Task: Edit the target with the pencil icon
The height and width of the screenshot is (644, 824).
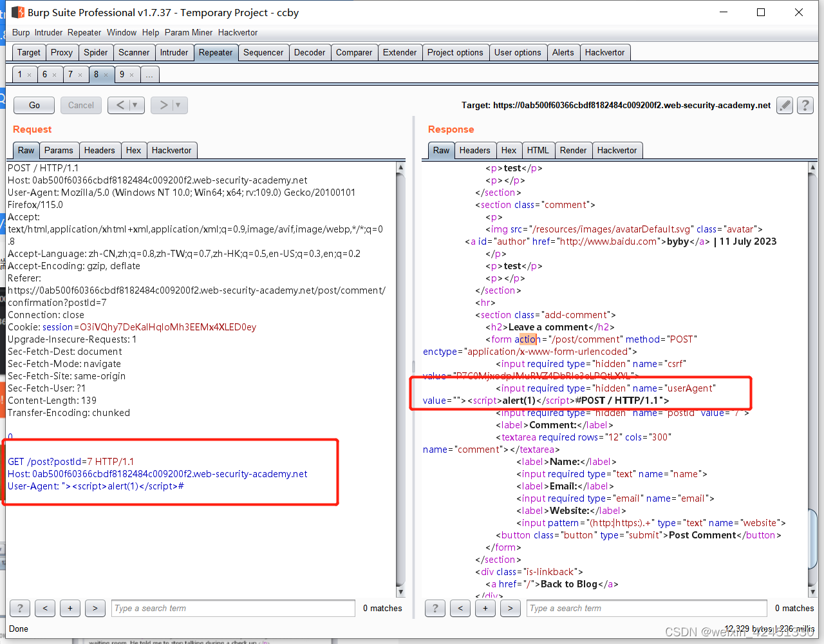Action: [x=785, y=105]
